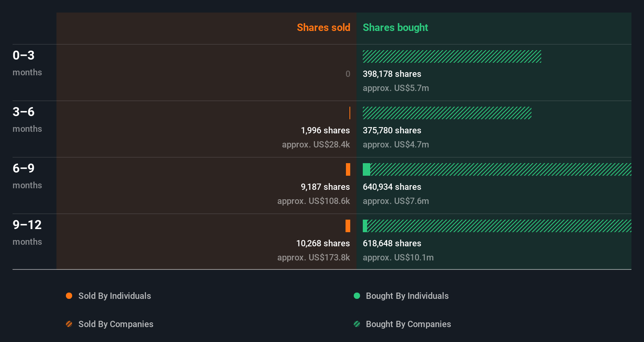The width and height of the screenshot is (644, 342).
Task: Click the 9,187 shares sold value
Action: (325, 187)
